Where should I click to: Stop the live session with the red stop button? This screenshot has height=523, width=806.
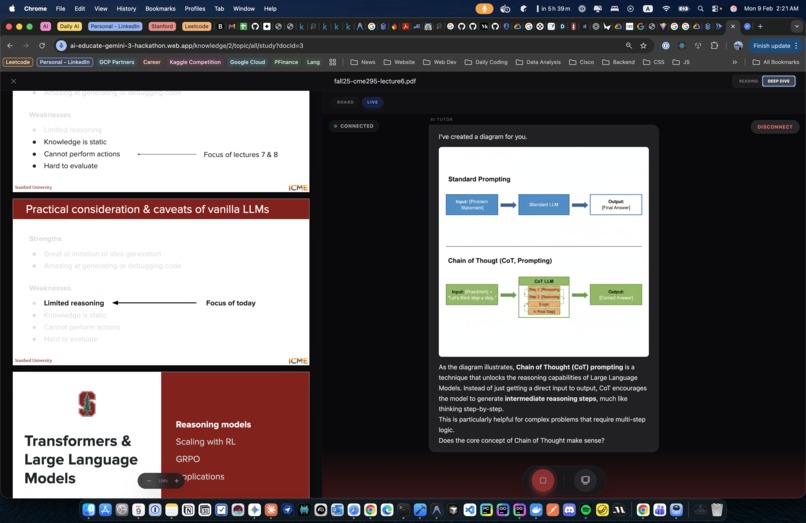(542, 480)
